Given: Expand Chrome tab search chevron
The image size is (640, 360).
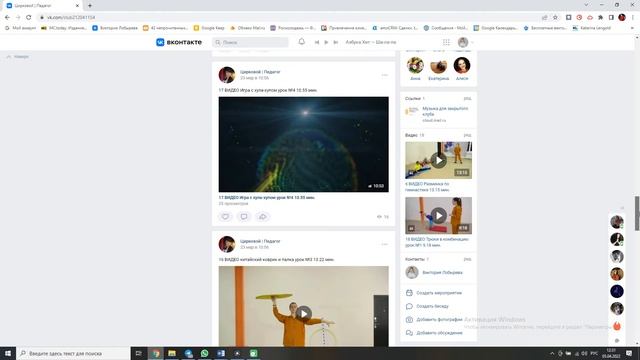Looking at the screenshot, I should (586, 5).
